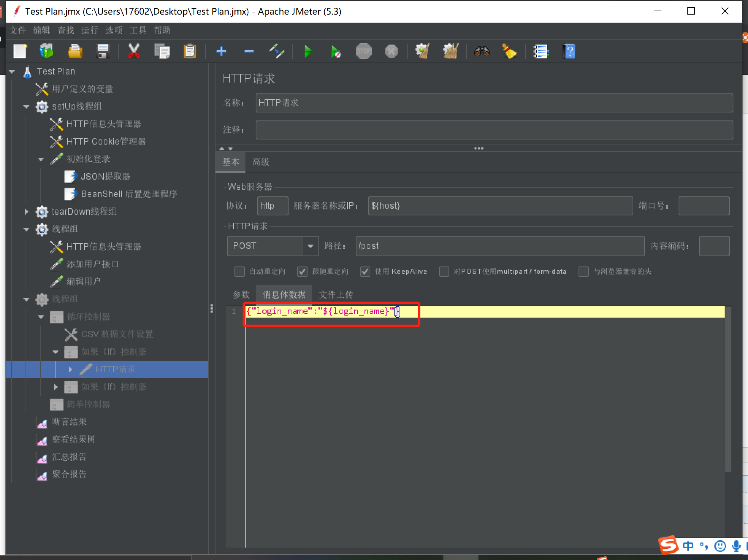Collapse the 初始化登录 node

tap(41, 159)
